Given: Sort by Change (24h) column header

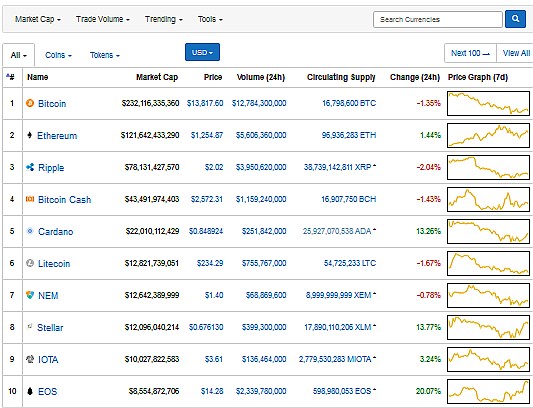Looking at the screenshot, I should point(415,77).
